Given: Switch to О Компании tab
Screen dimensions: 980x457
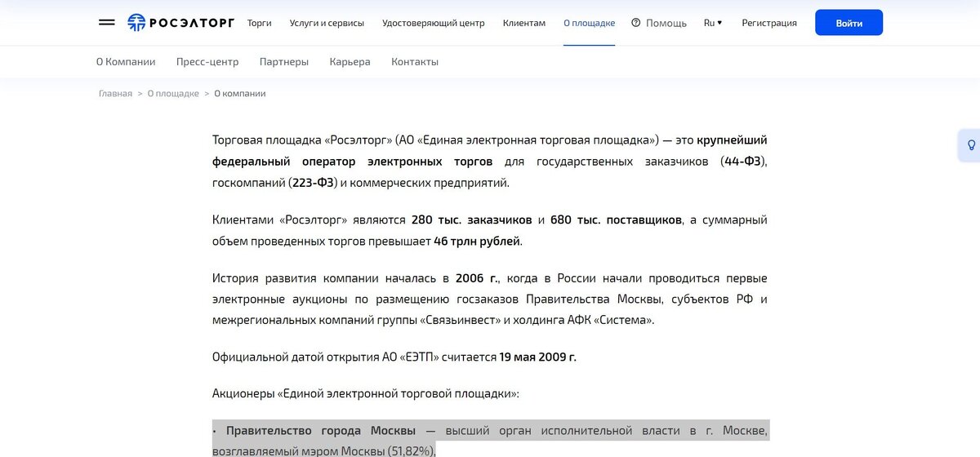Looking at the screenshot, I should 126,62.
